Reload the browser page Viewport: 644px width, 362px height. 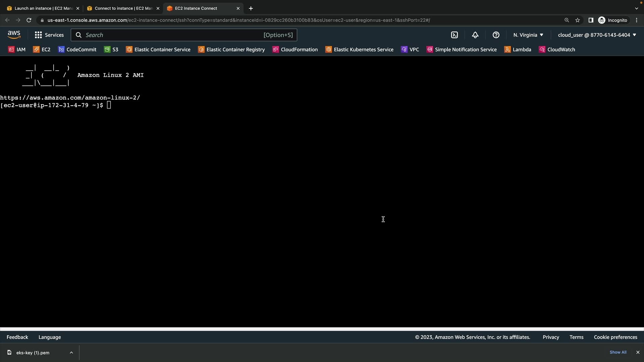point(29,20)
